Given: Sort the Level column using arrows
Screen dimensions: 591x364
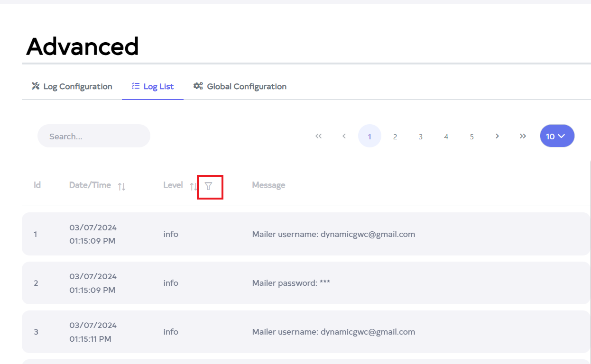Looking at the screenshot, I should (x=193, y=186).
